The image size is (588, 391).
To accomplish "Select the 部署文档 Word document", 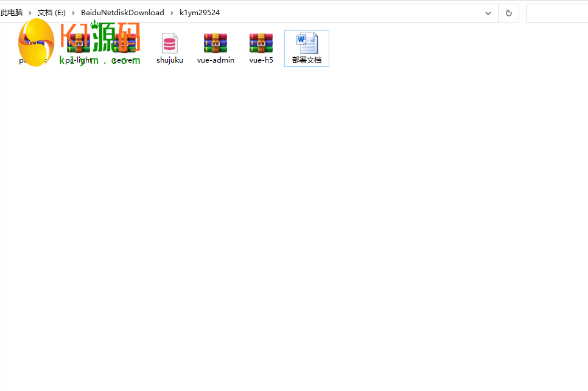I will coord(307,48).
